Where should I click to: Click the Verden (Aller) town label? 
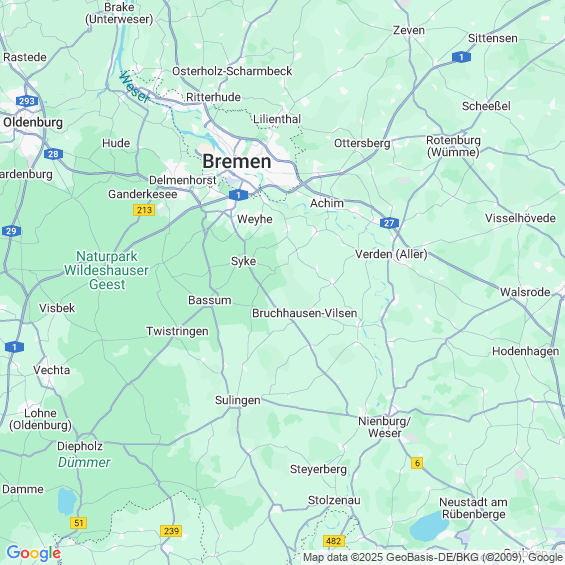click(x=391, y=254)
